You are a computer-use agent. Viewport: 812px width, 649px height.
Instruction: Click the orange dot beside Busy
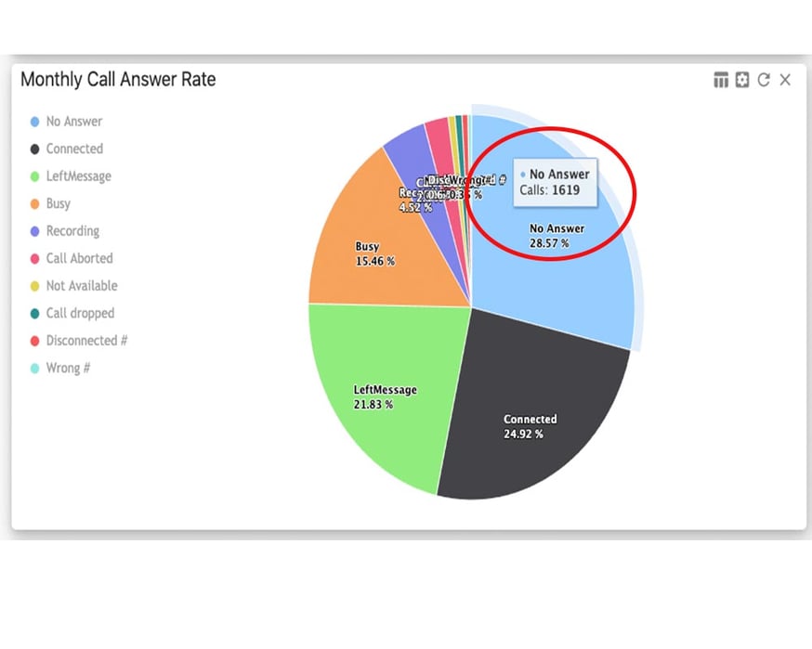pyautogui.click(x=35, y=203)
